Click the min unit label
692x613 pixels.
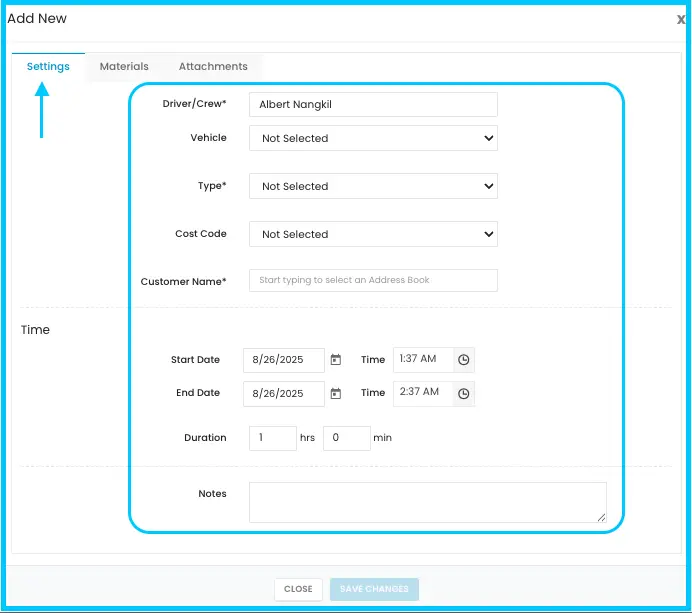[383, 437]
